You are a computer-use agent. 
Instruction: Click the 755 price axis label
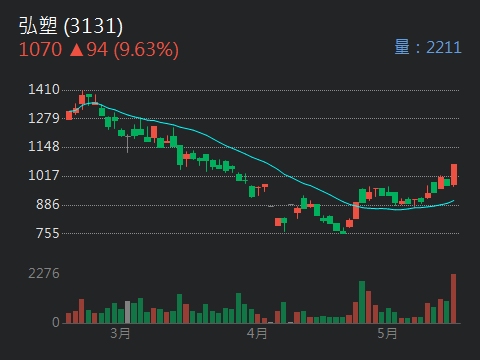[48, 233]
